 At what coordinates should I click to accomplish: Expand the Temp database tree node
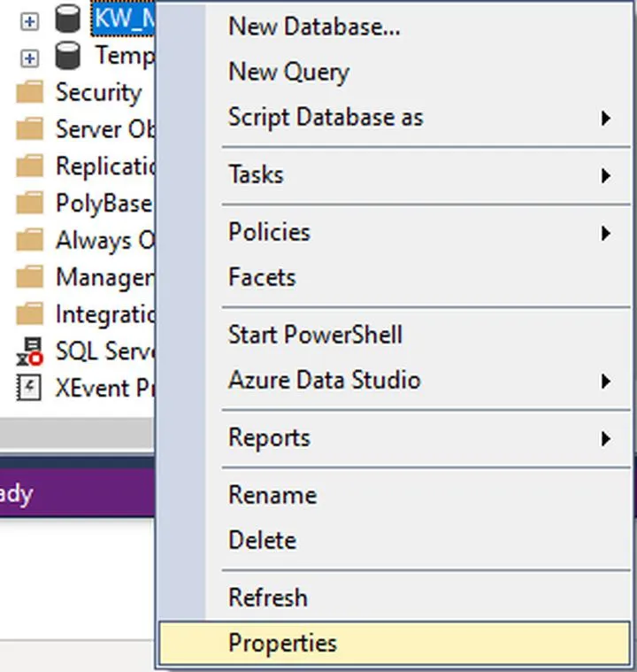[30, 58]
